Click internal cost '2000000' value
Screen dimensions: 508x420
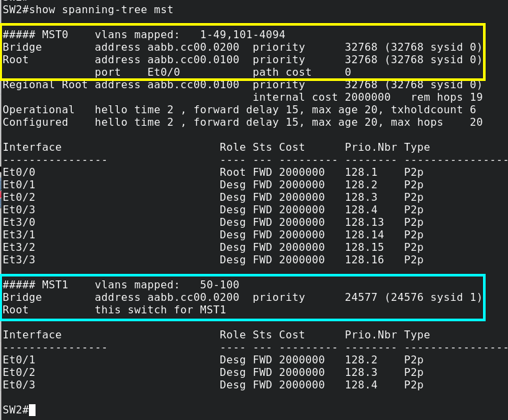click(367, 97)
